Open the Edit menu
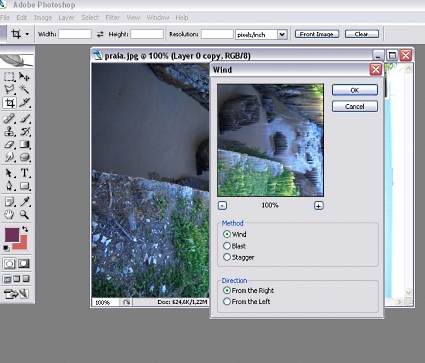 [x=22, y=18]
